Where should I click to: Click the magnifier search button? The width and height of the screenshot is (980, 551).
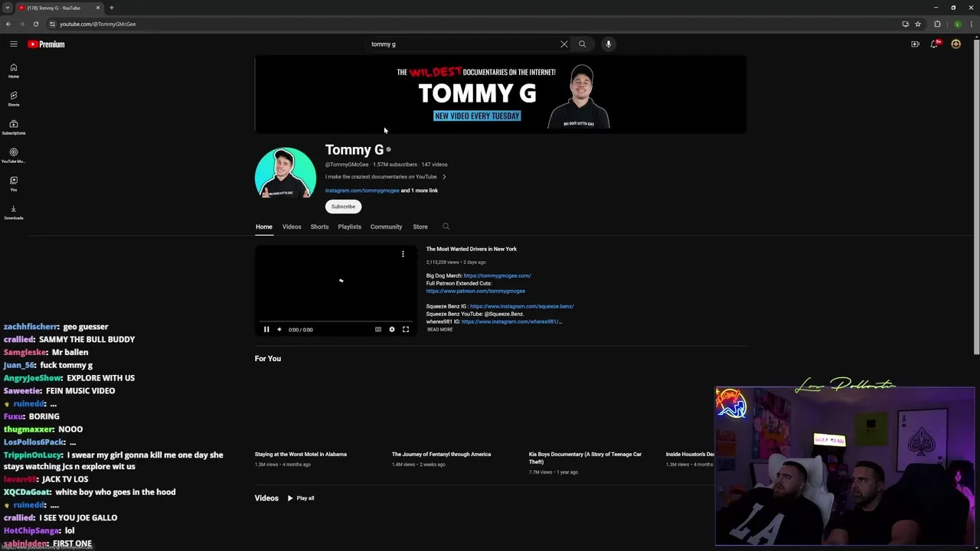582,44
